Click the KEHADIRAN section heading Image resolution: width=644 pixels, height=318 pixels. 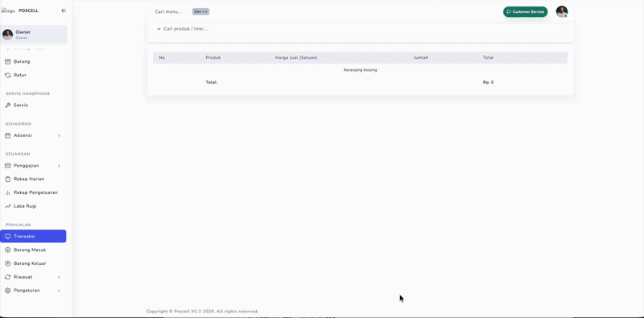point(19,124)
